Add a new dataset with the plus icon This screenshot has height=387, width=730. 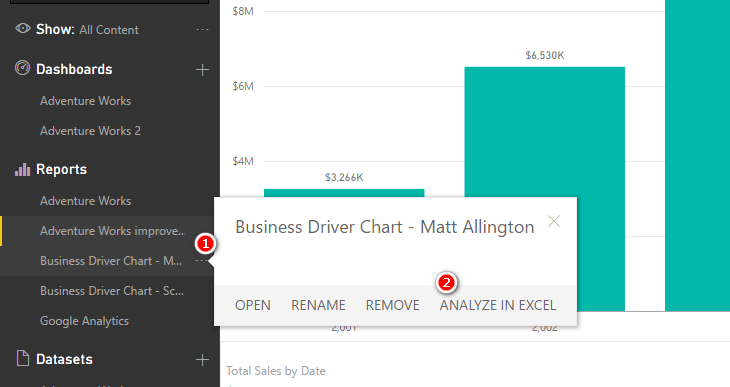202,360
